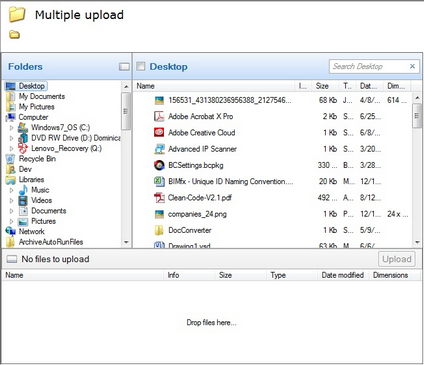Image resolution: width=424 pixels, height=365 pixels.
Task: Click the My Documents folder icon
Action: point(11,96)
